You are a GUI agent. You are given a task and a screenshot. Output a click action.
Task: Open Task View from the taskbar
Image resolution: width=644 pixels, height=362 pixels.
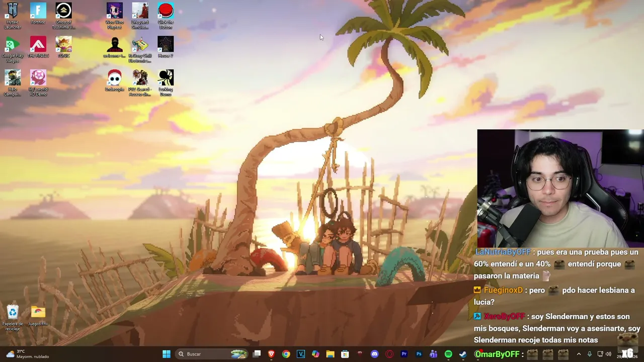(x=257, y=354)
